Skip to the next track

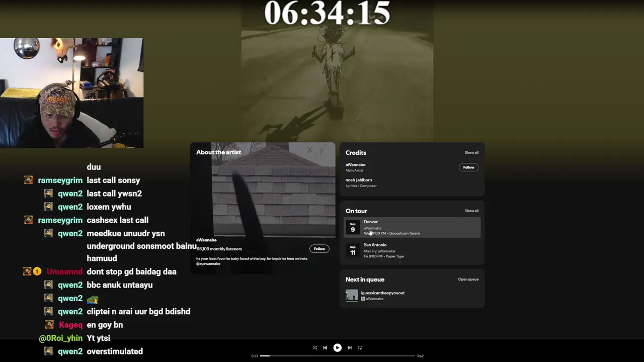coord(350,347)
